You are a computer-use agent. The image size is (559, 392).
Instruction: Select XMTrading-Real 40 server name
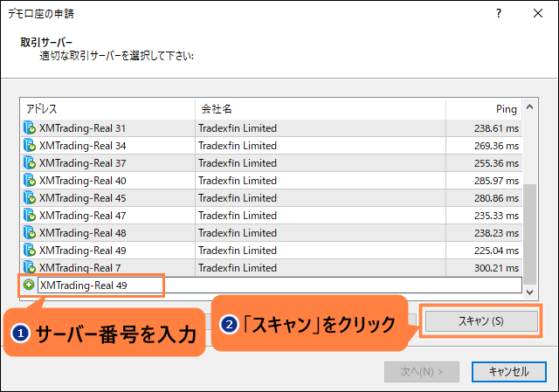point(82,181)
